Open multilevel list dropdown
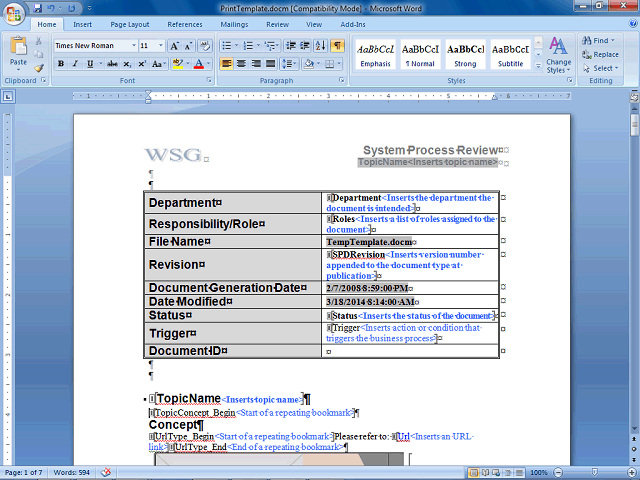Screen dimensions: 640x480 point(278,45)
